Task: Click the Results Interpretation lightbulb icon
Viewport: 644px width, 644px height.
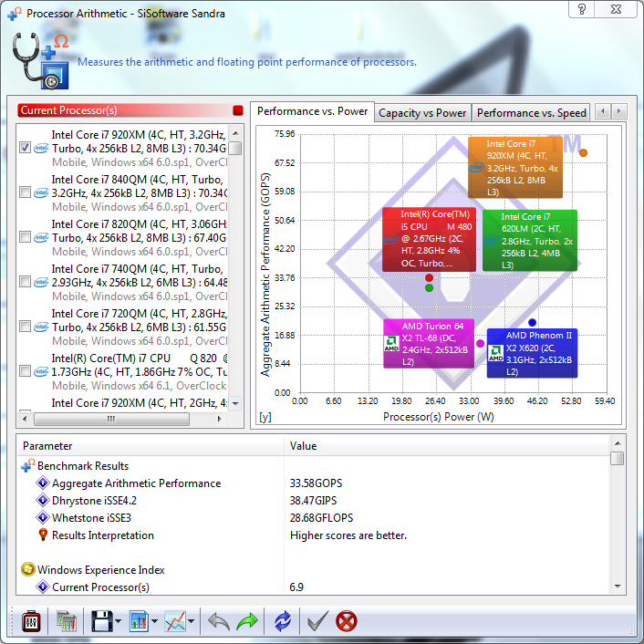Action: tap(43, 535)
